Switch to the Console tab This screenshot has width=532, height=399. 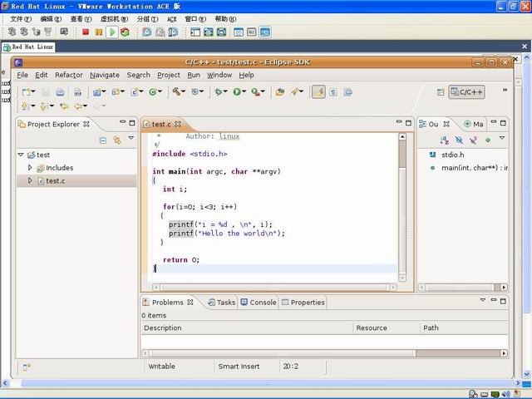[x=259, y=303]
